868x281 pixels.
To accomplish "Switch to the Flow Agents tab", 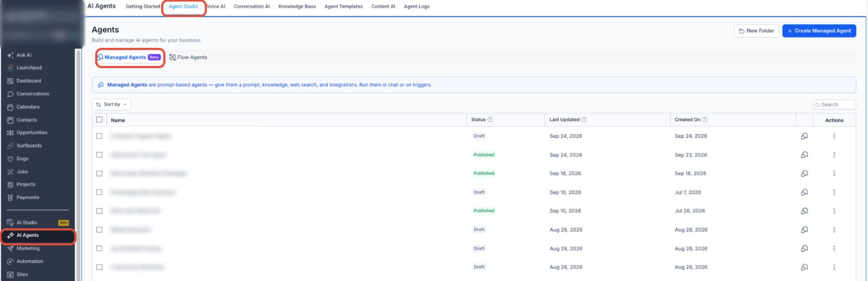I will tap(188, 58).
